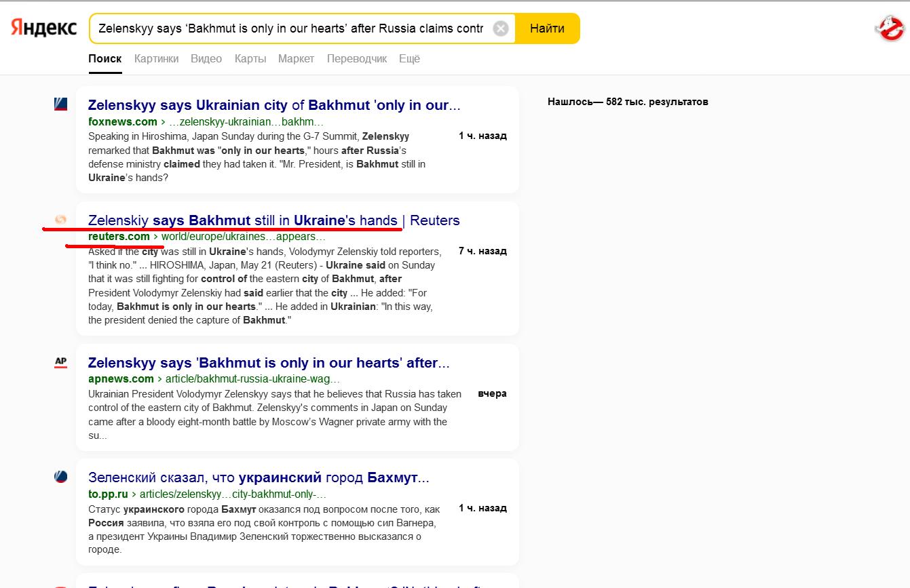Image resolution: width=910 pixels, height=588 pixels.
Task: Open Russian headline 'Зеленский сказал, что украинский город'
Action: click(259, 477)
